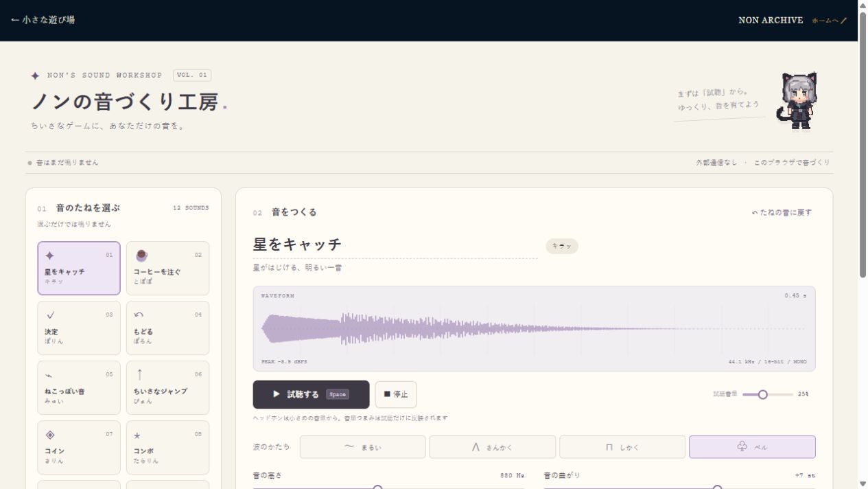Viewport: 868px width, 489px height.
Task: Choose the しかく square waveform shape
Action: 622,447
